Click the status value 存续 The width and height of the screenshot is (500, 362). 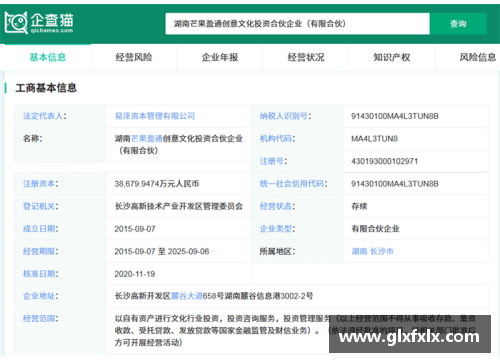pyautogui.click(x=359, y=206)
